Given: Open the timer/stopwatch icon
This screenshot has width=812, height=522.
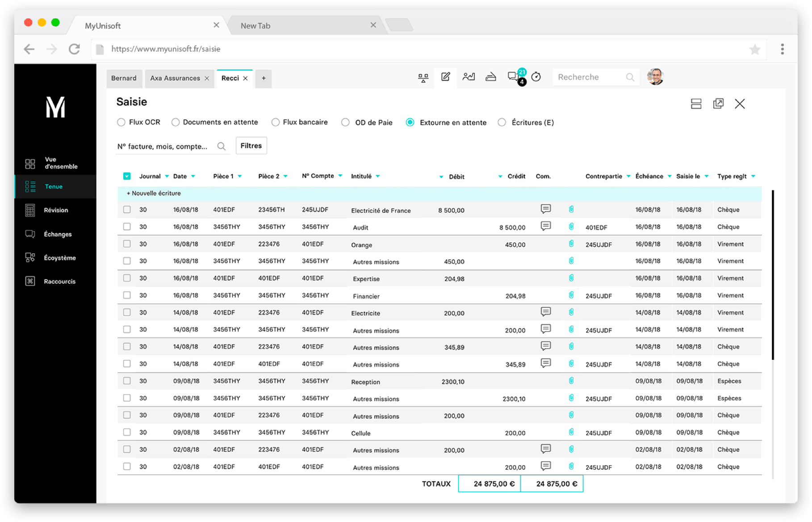Looking at the screenshot, I should pyautogui.click(x=536, y=77).
